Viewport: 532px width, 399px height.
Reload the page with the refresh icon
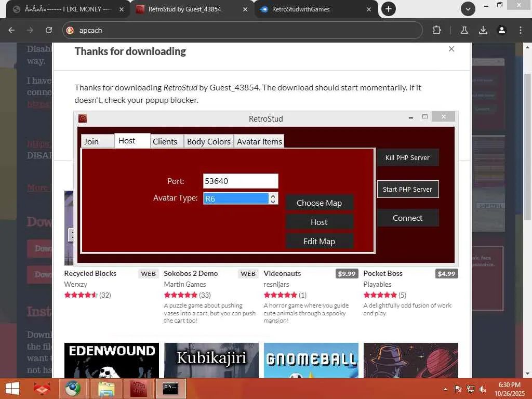click(x=49, y=30)
